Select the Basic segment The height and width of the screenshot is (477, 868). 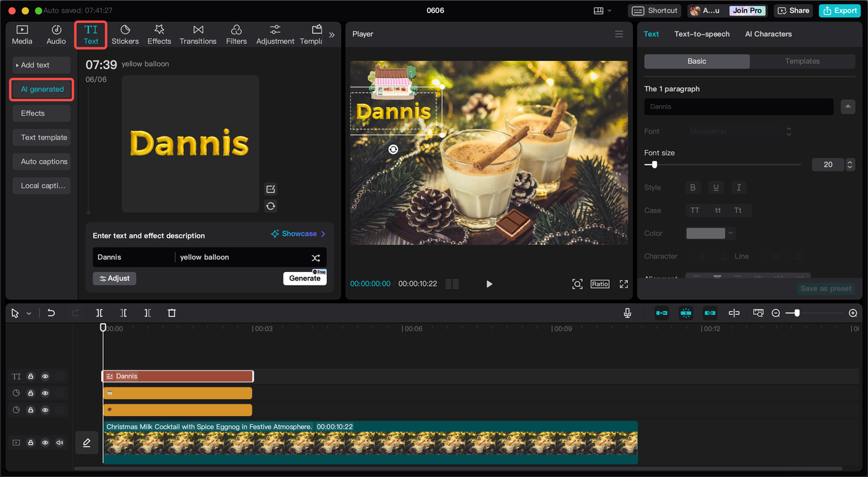point(697,61)
